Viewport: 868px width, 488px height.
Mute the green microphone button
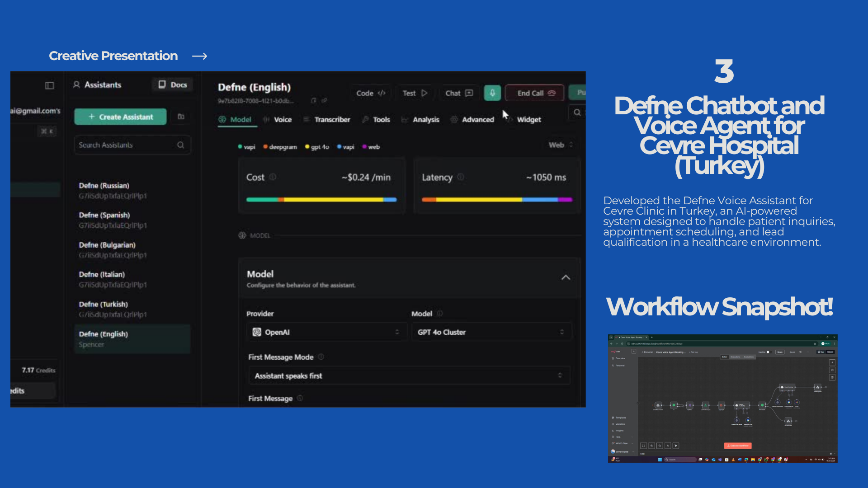pos(492,93)
